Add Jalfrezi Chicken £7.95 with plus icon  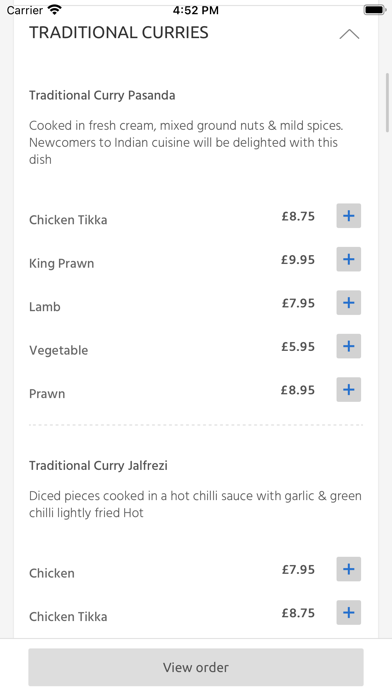[x=348, y=569]
